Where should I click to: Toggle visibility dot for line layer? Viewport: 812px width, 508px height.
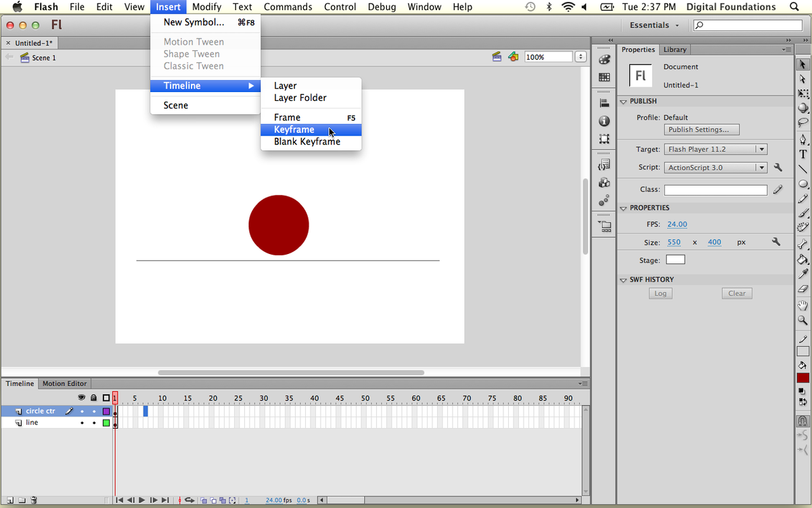82,423
